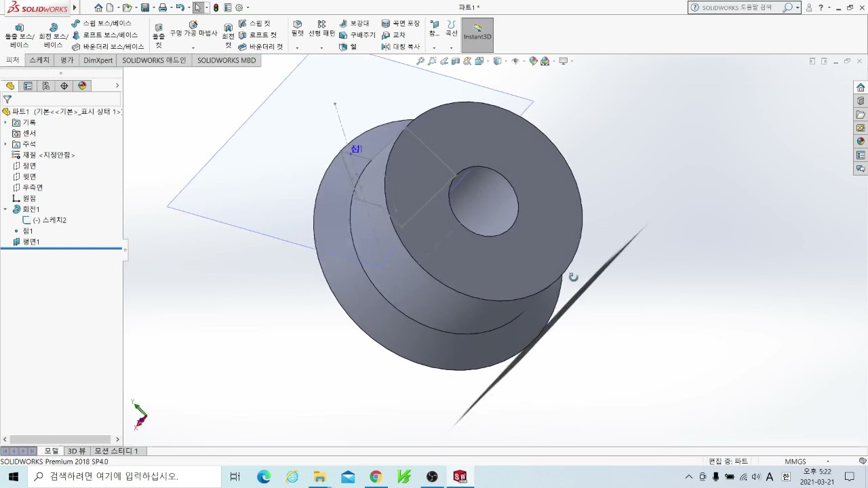
Task: Click the Rebuild traffic light icon
Action: [x=216, y=7]
